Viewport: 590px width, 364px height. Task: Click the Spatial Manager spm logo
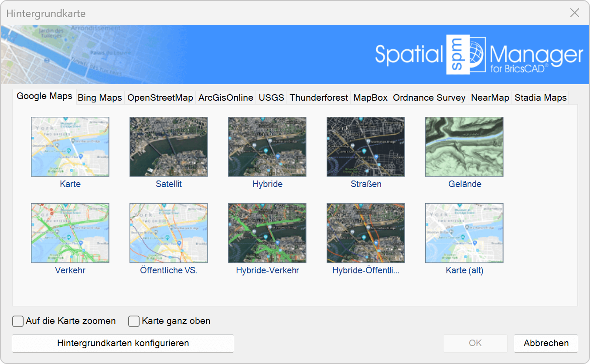click(x=465, y=54)
